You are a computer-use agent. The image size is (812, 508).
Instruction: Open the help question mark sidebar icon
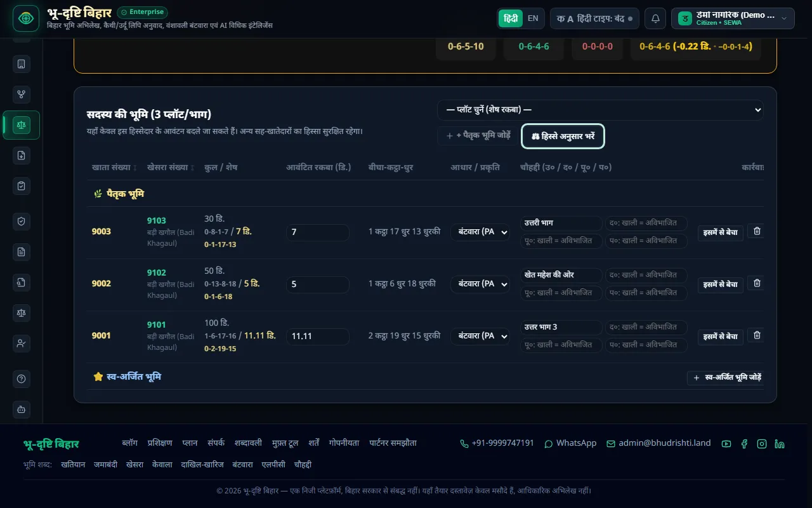pyautogui.click(x=22, y=379)
